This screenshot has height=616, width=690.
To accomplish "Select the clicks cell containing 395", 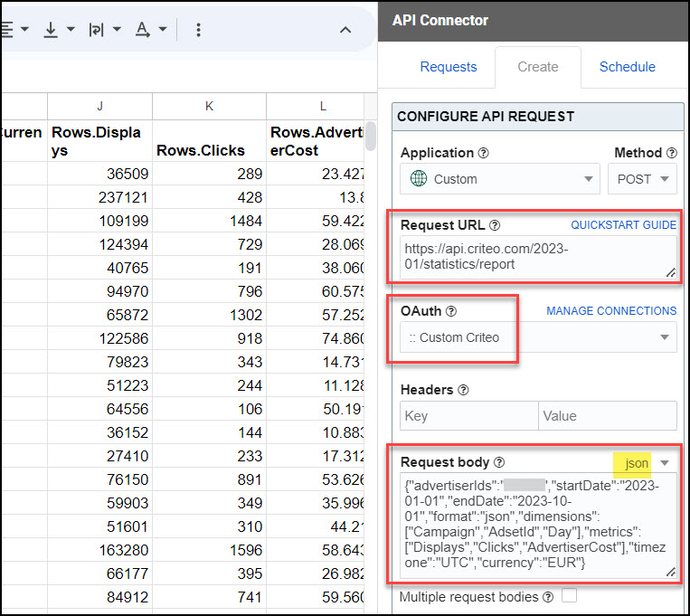I will [x=209, y=573].
